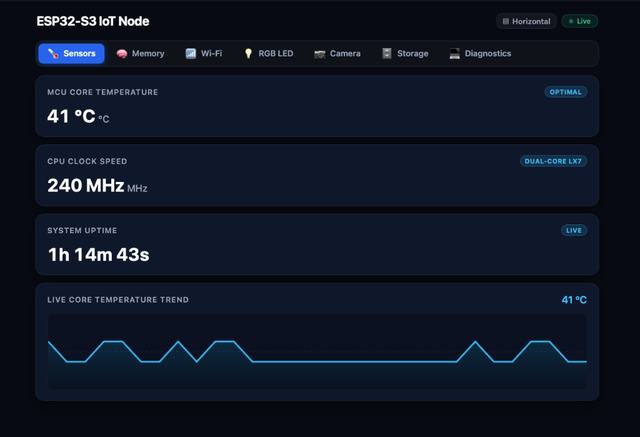The height and width of the screenshot is (437, 640).
Task: Click the 1h 14m 43s uptime value
Action: [98, 255]
